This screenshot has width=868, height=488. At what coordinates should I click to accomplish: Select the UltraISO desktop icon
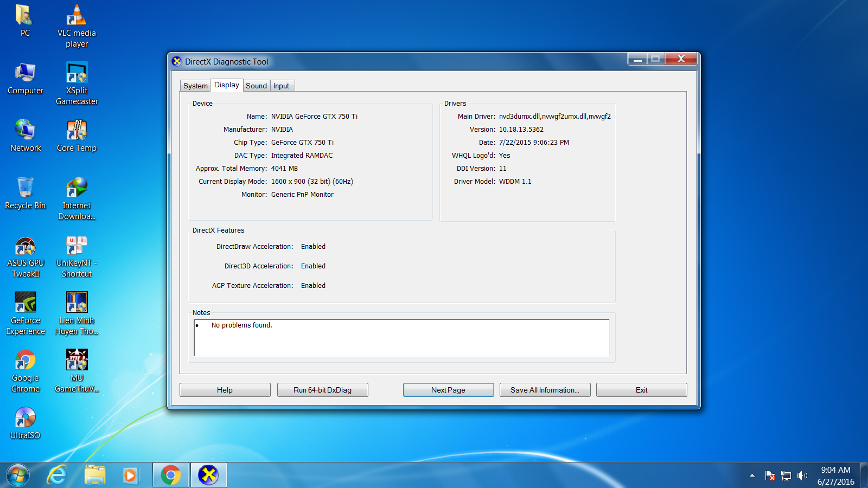(25, 423)
